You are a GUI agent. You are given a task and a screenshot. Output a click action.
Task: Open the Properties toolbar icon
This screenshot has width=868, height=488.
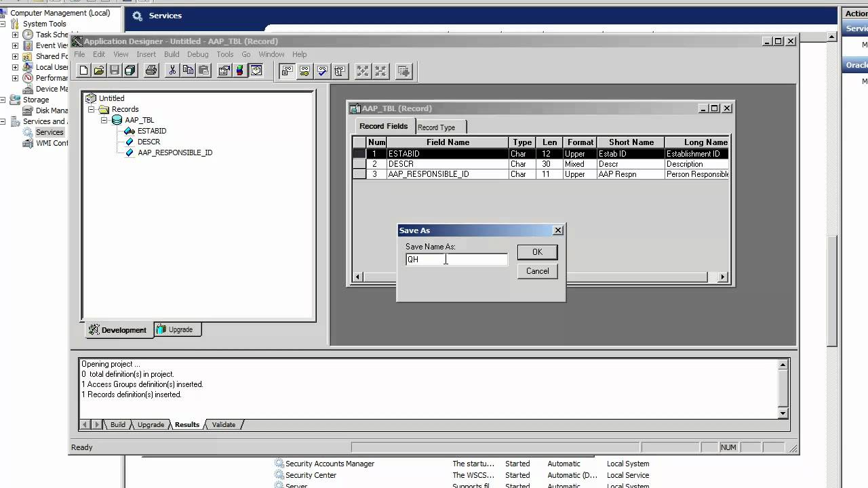coord(224,70)
